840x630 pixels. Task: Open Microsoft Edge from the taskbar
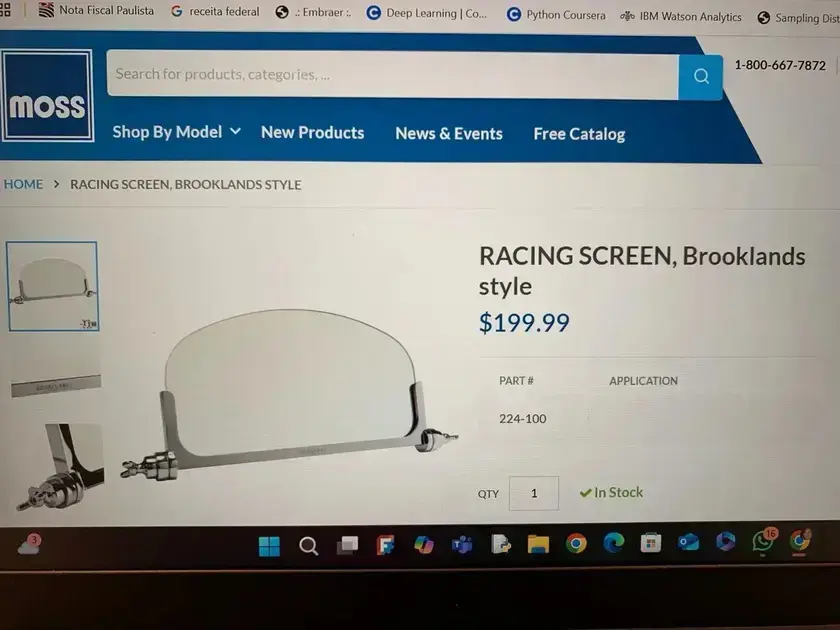(x=613, y=543)
